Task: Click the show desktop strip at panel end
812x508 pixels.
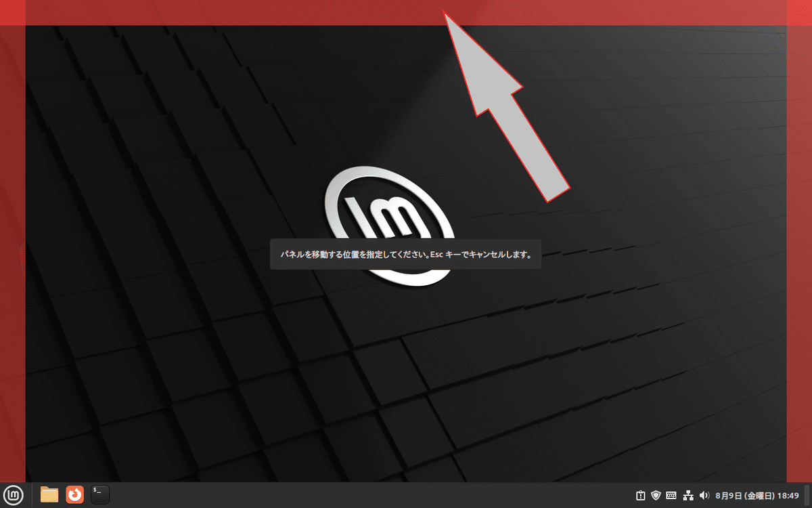Action: (807, 495)
